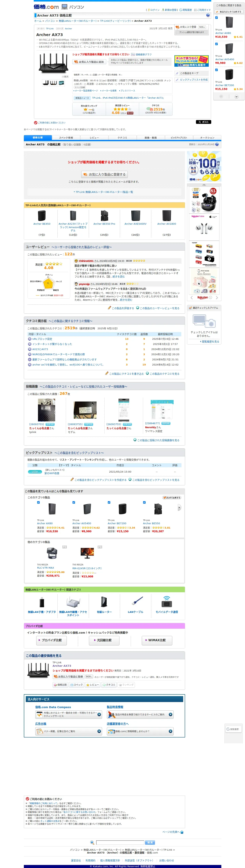Click the scroll-up arrow in related products sidebar
This screenshot has height=868, width=245.
click(221, 97)
